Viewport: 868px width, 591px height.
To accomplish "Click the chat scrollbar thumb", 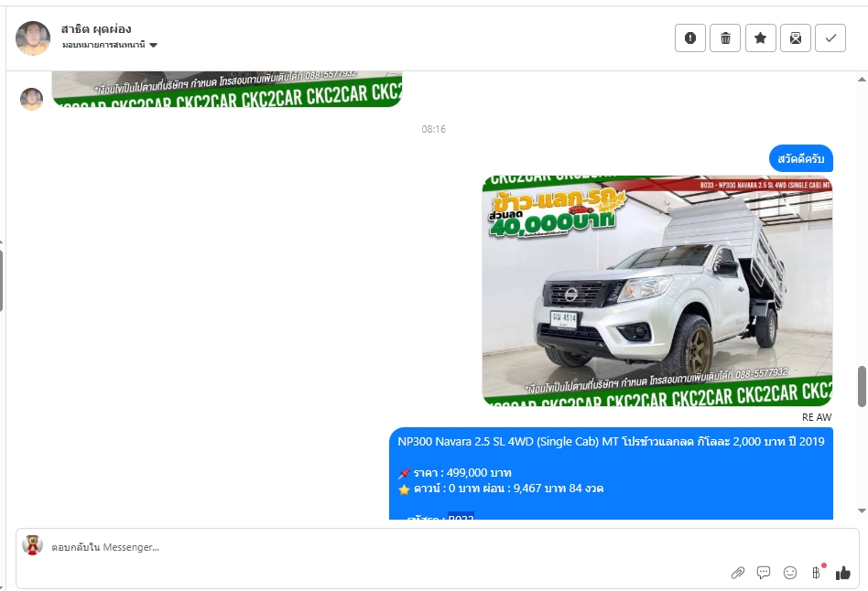I will click(x=862, y=386).
